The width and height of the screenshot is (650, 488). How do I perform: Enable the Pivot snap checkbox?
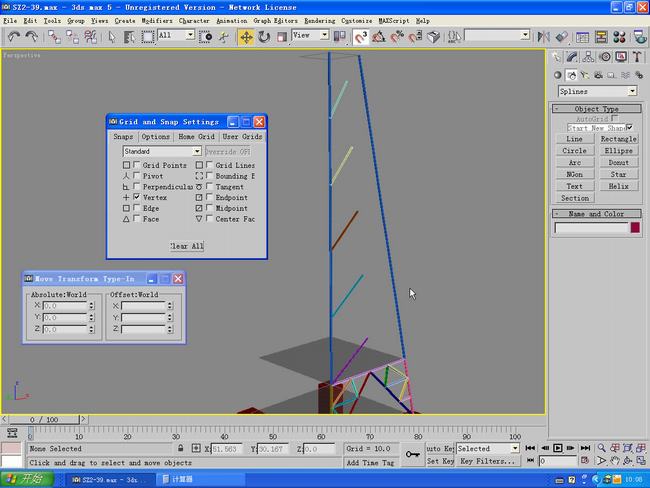[136, 175]
